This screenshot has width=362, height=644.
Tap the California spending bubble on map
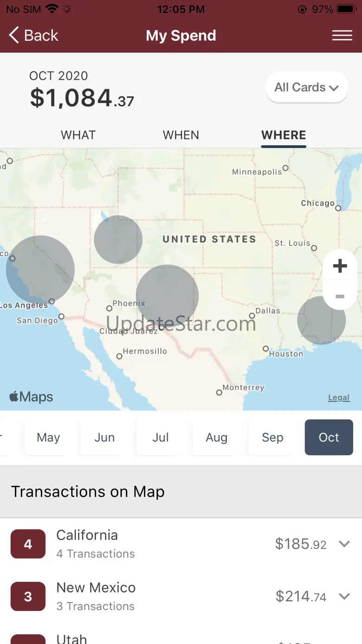pos(40,270)
